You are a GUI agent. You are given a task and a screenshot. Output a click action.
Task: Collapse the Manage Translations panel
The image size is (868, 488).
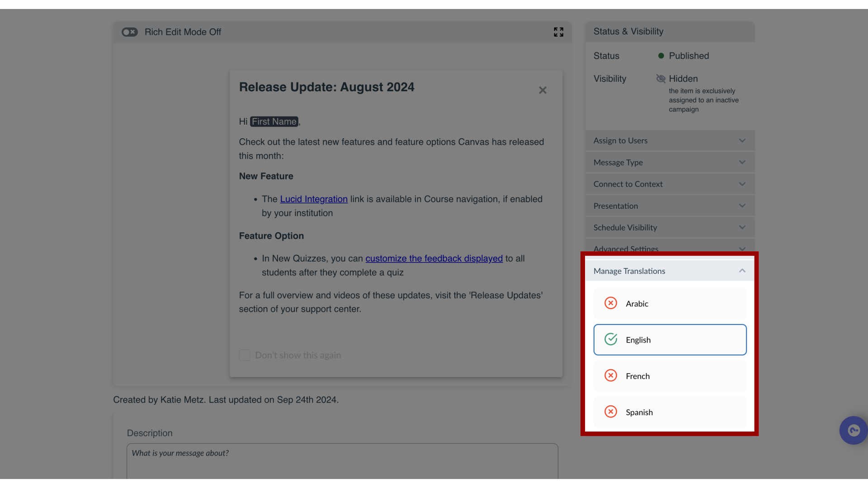coord(742,271)
